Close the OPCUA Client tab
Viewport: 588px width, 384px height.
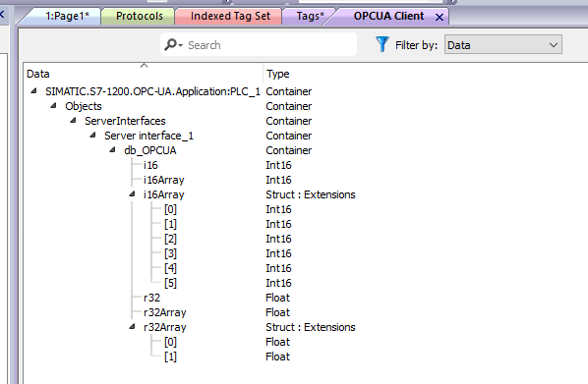[440, 18]
